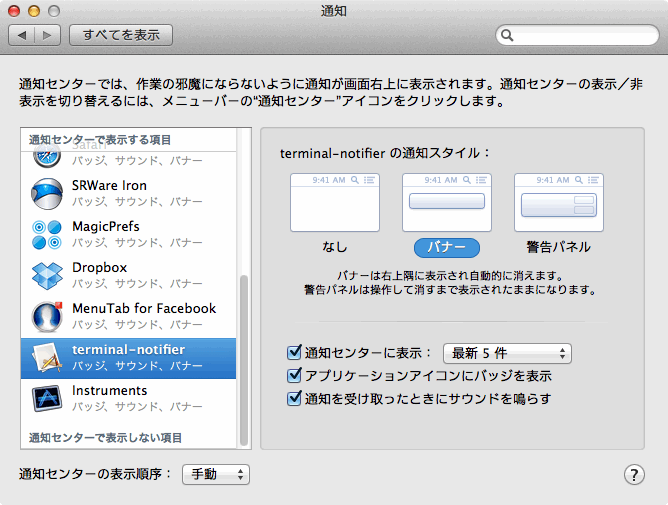
Task: Select the SRWare Iron row
Action: coord(128,194)
